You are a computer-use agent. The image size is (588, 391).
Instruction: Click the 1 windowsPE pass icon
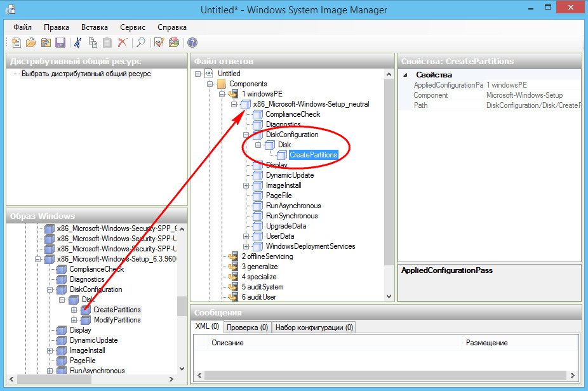click(x=233, y=94)
